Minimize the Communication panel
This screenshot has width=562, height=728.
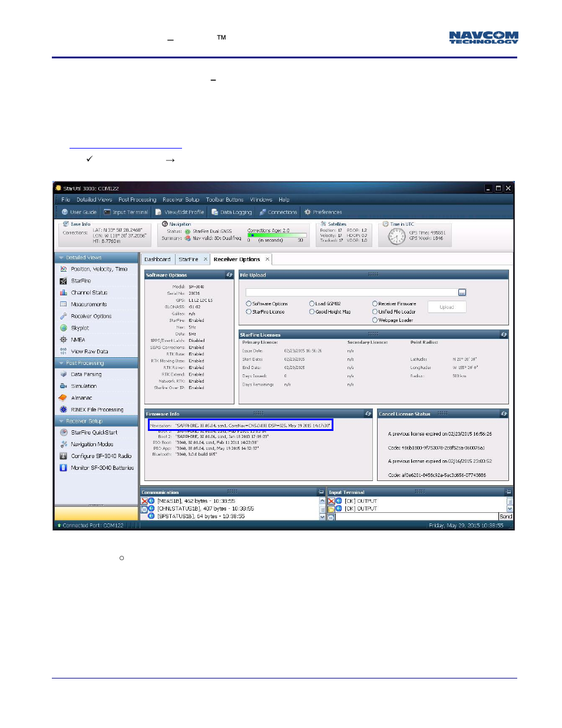coord(321,492)
